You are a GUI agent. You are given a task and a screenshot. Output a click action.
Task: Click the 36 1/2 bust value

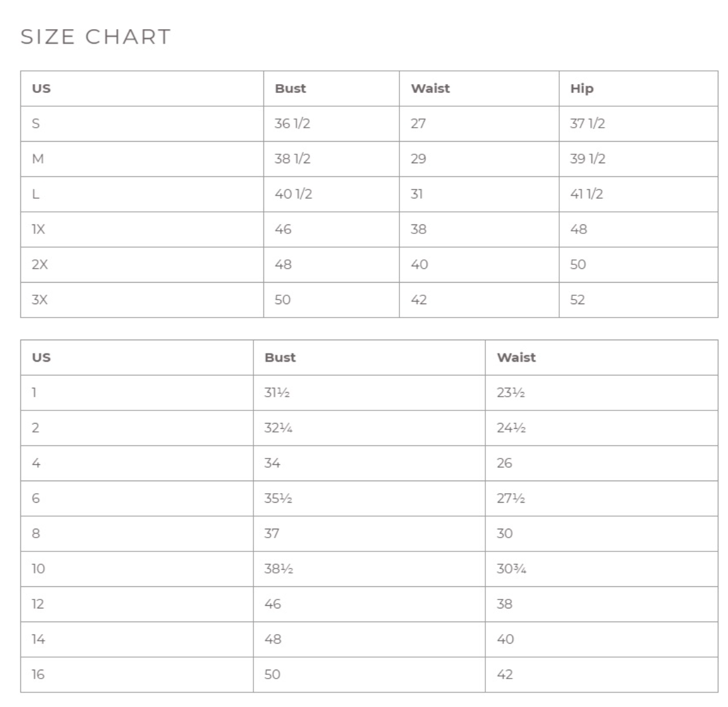292,123
